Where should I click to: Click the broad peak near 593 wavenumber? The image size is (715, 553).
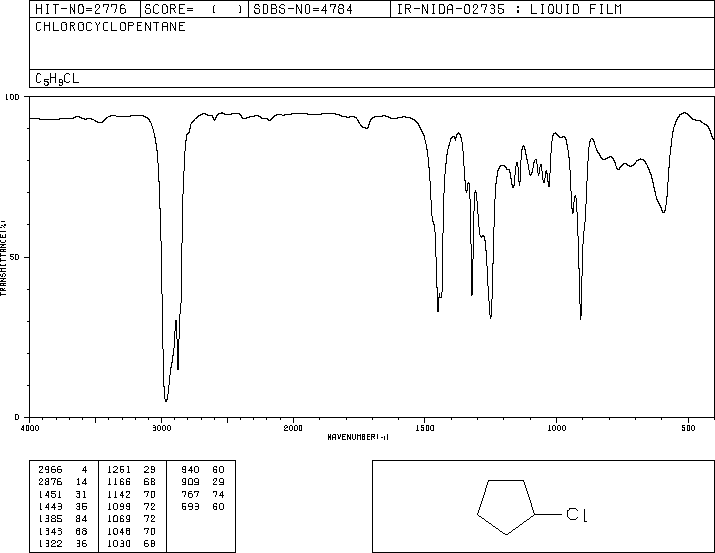[x=663, y=211]
